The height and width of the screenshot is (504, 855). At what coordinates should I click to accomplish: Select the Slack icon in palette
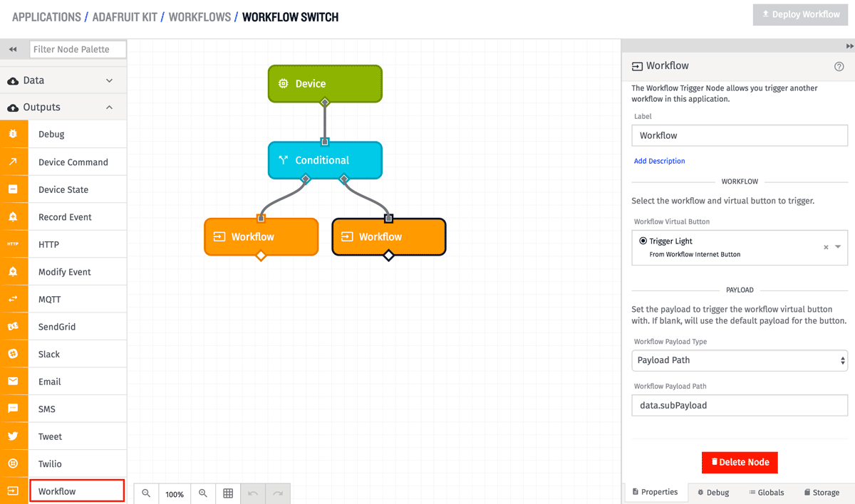click(x=13, y=354)
